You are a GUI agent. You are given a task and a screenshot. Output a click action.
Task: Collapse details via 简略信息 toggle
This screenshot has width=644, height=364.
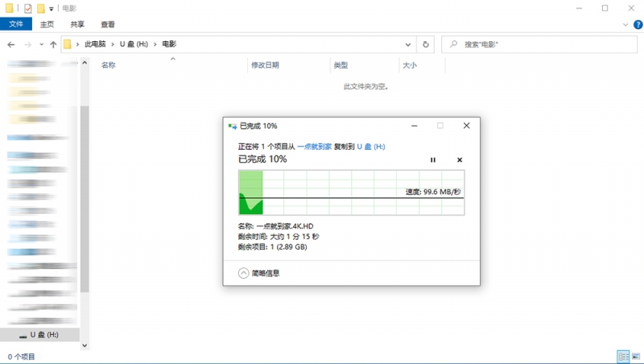coord(258,273)
